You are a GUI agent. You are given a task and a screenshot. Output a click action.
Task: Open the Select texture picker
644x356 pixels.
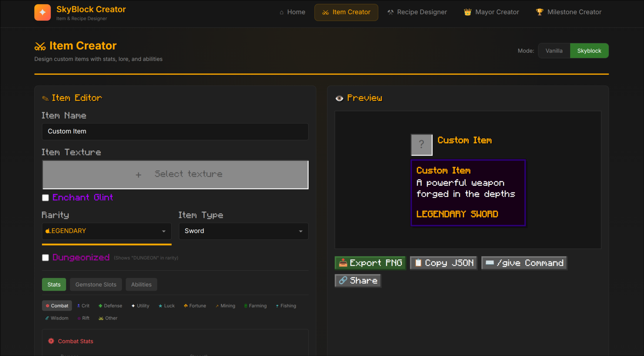click(175, 174)
